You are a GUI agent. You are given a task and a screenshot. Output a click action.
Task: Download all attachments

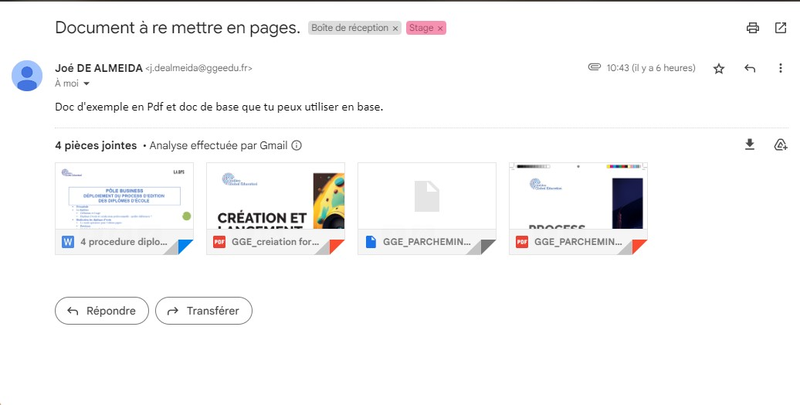pos(749,145)
